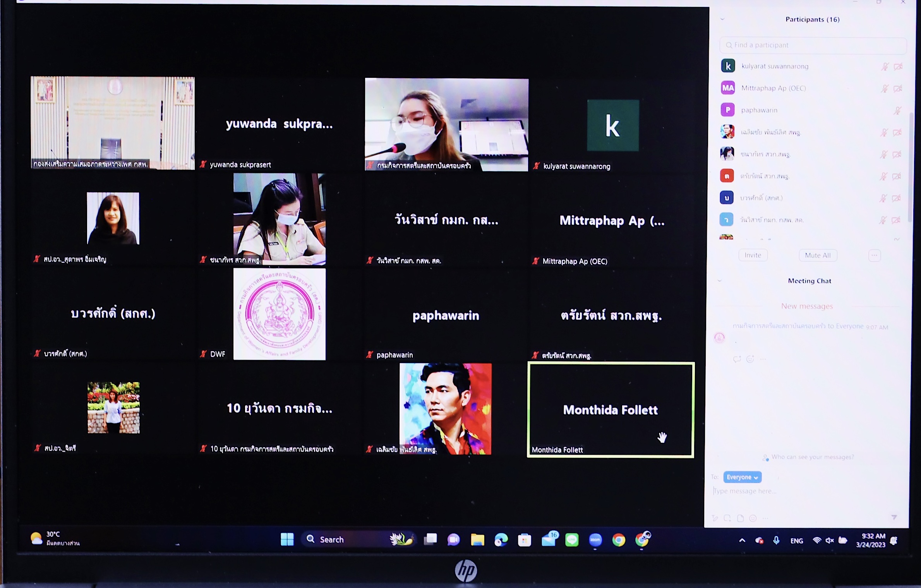Open the clock showing 9:32 AM 3/24/2023
This screenshot has width=921, height=588.
(871, 540)
